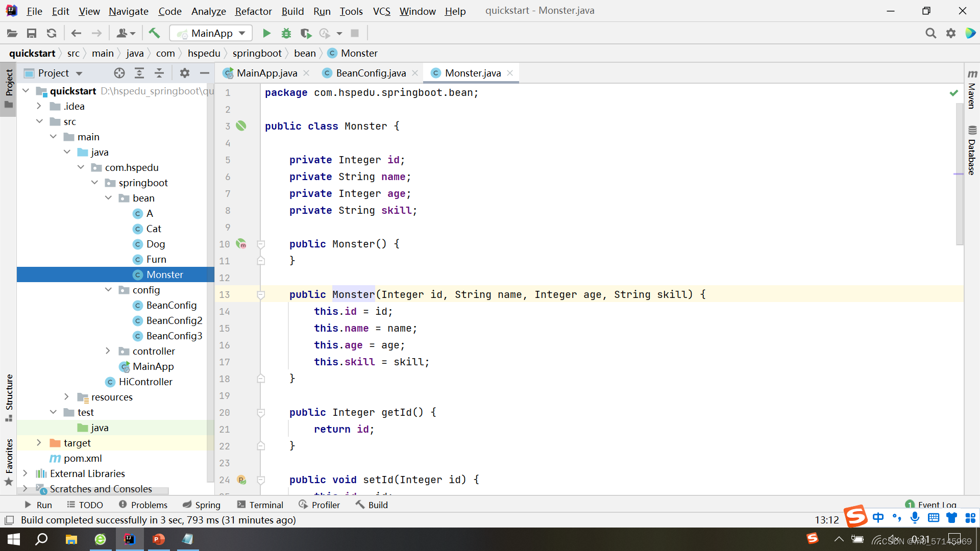Open the MainApp run configuration dropdown
The height and width of the screenshot is (551, 980).
point(210,33)
